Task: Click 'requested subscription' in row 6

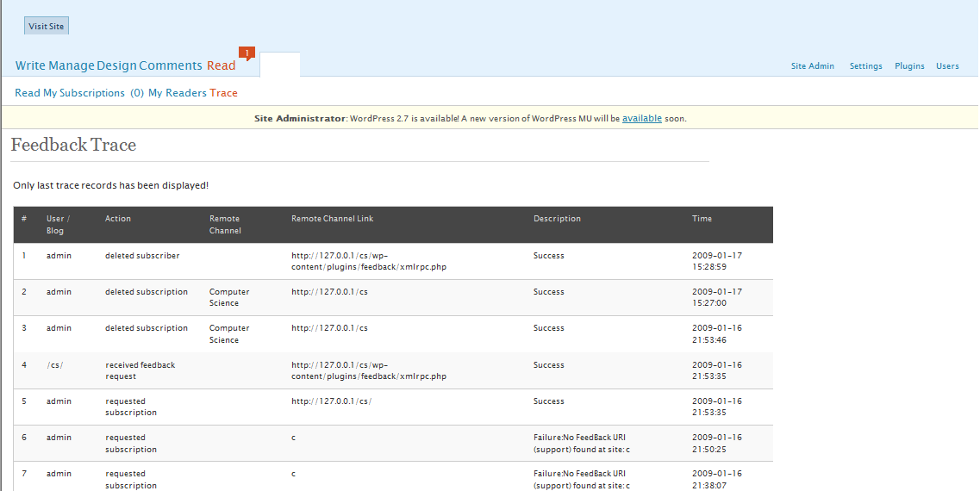Action: point(131,443)
